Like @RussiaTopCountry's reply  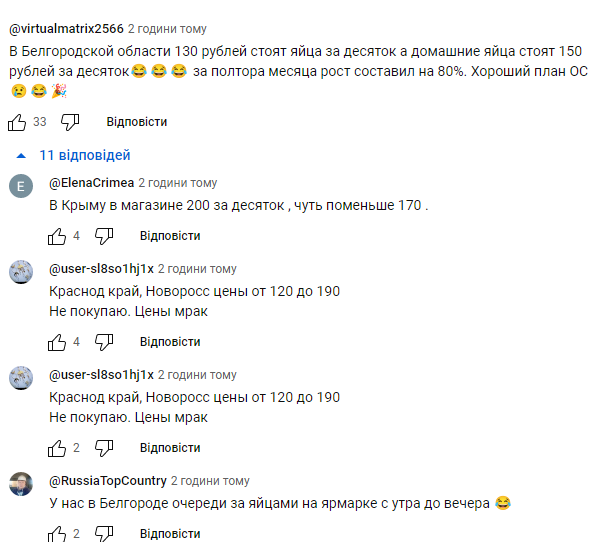click(57, 534)
